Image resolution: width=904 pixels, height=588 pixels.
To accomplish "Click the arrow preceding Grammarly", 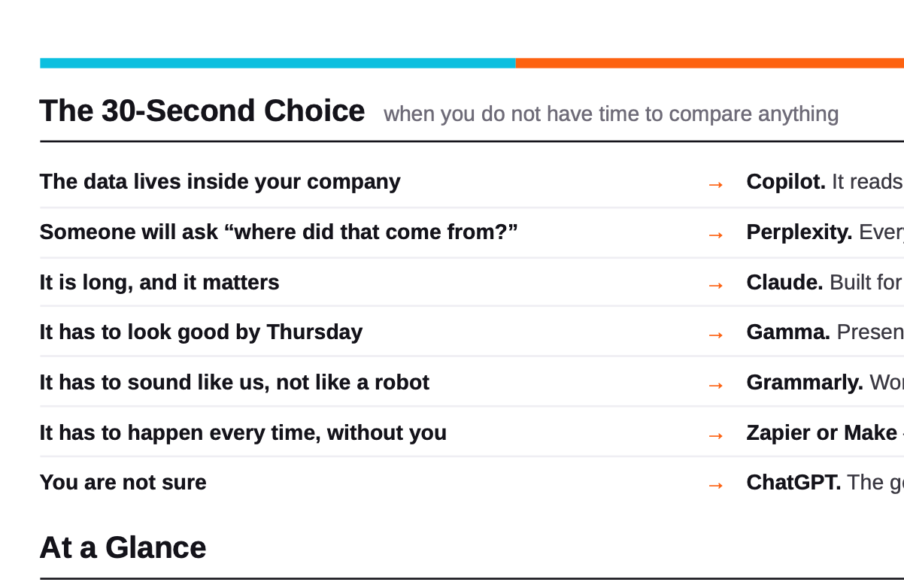I will point(716,385).
